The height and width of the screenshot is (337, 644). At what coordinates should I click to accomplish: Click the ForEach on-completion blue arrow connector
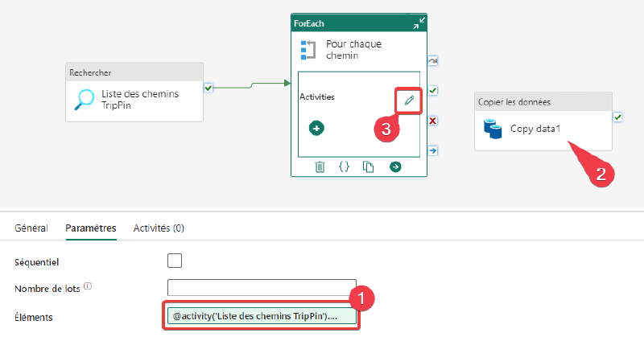coord(433,150)
